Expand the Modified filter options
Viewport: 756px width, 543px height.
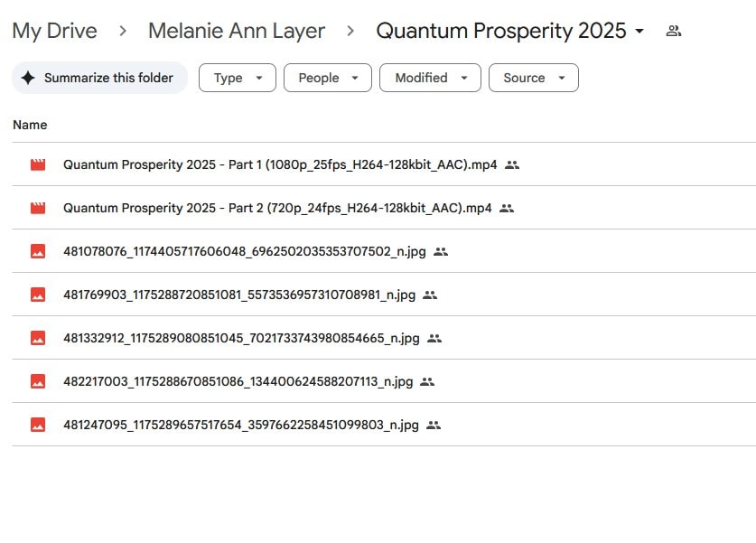(x=430, y=78)
